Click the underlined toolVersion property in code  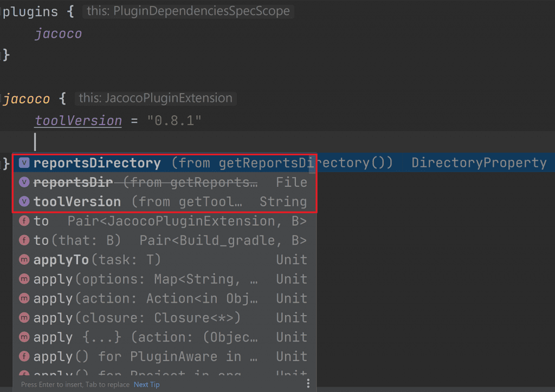tap(78, 120)
